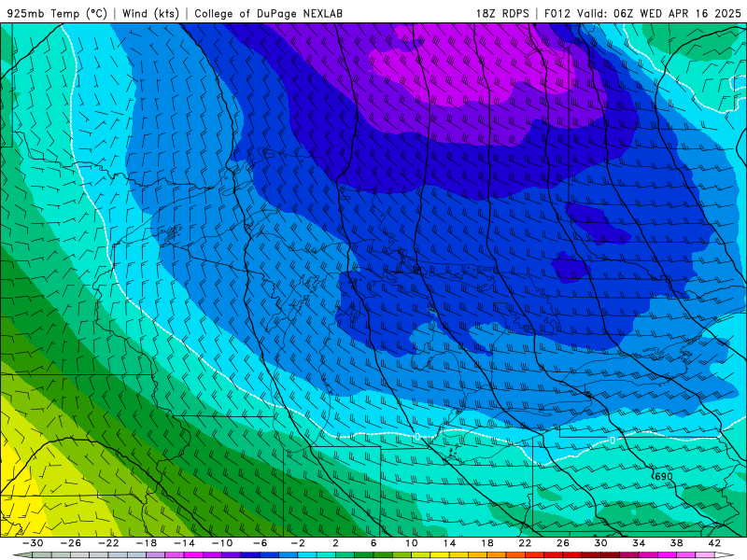This screenshot has width=747, height=560.
Task: Click the "College of DuPage NEXLAB" label
Action: [x=268, y=13]
